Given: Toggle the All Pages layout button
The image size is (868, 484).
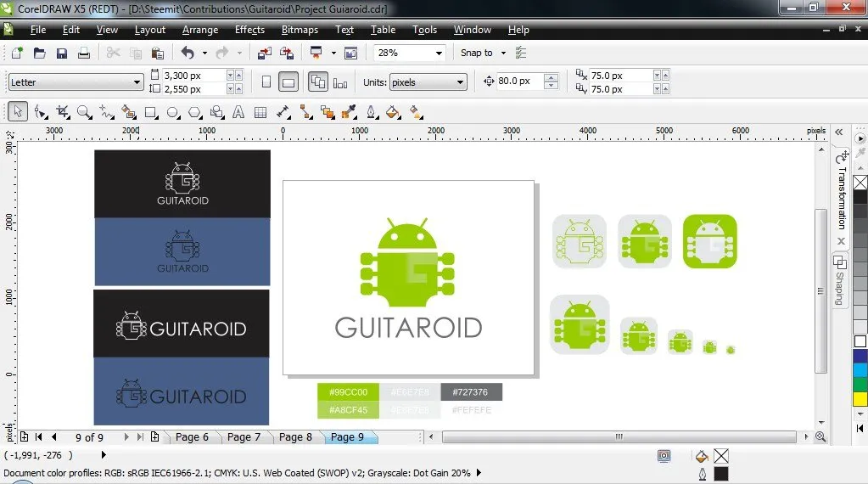Looking at the screenshot, I should [317, 82].
